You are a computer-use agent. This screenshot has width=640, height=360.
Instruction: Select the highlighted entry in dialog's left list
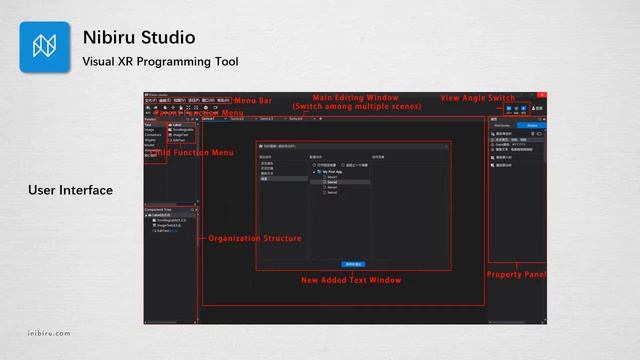(x=284, y=179)
